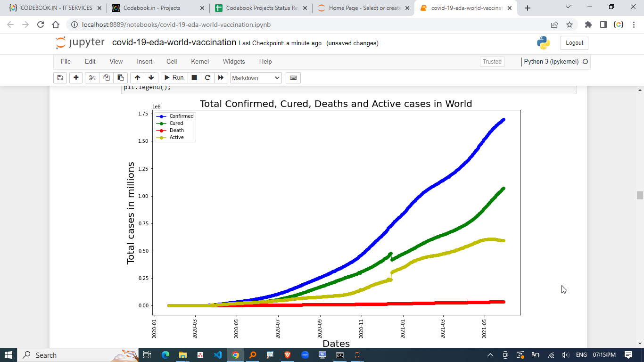The width and height of the screenshot is (644, 362).
Task: Open the Widgets menu
Action: pos(234,61)
